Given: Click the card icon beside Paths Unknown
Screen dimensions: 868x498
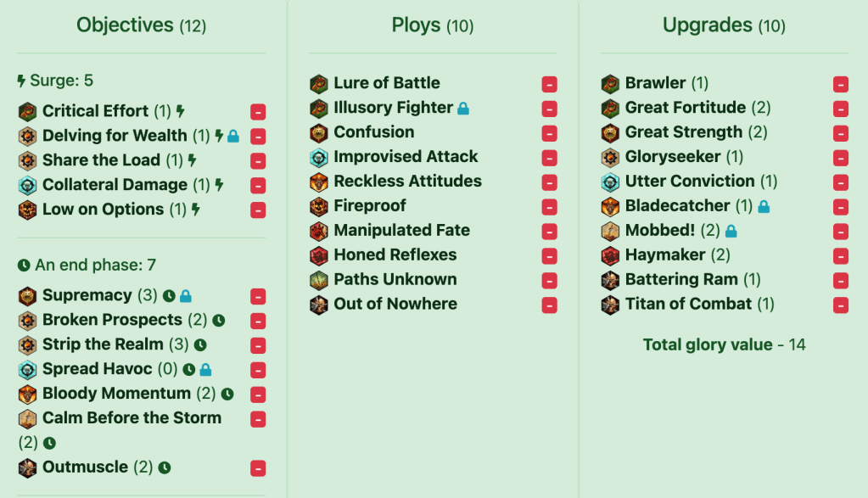Looking at the screenshot, I should (x=318, y=280).
